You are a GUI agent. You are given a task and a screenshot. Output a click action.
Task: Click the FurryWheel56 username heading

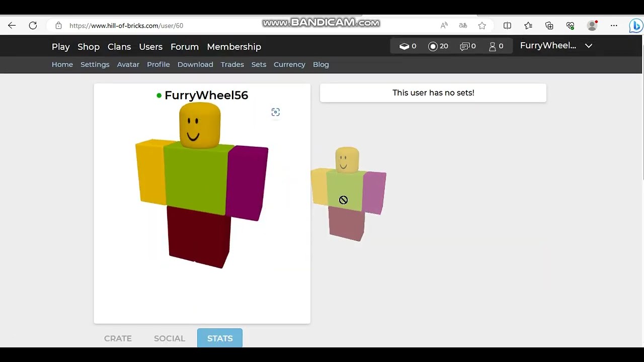[x=206, y=95]
